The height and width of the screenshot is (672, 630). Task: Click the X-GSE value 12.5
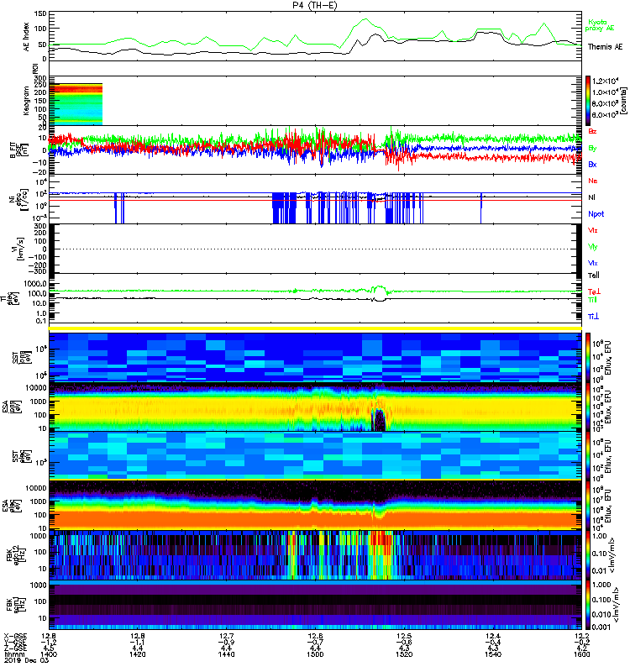click(404, 636)
